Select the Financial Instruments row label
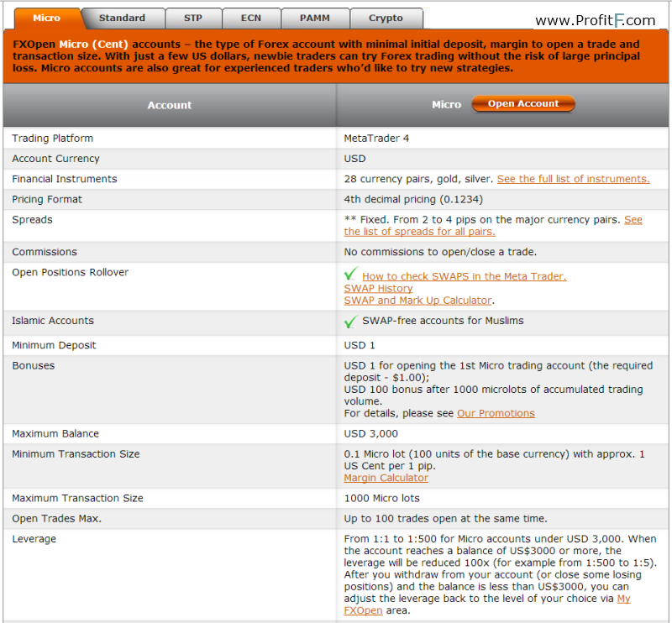 pos(65,179)
